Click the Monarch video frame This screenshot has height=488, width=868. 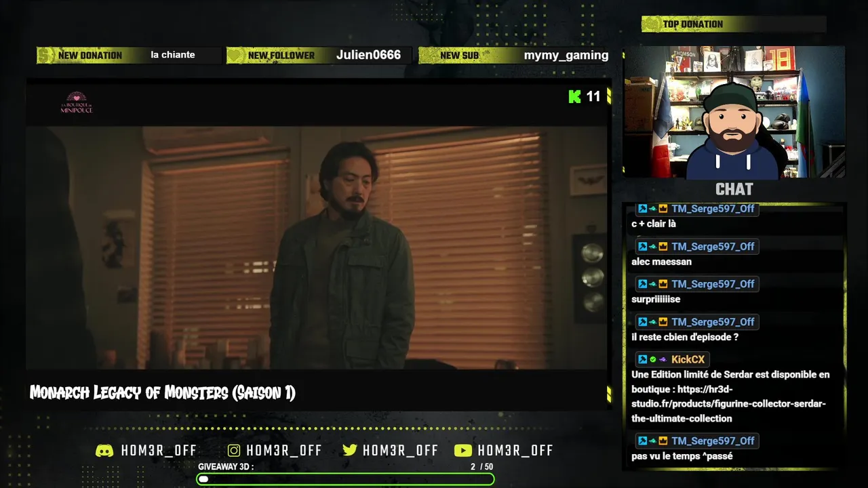[317, 247]
